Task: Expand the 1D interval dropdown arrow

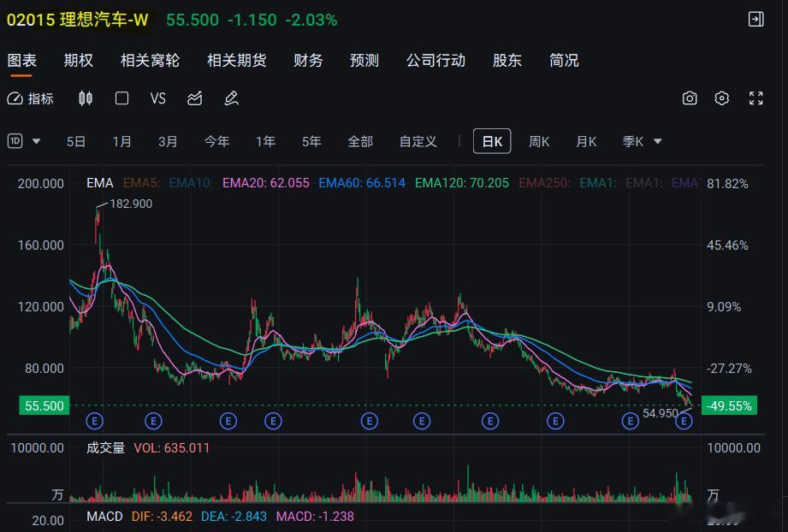Action: (36, 142)
